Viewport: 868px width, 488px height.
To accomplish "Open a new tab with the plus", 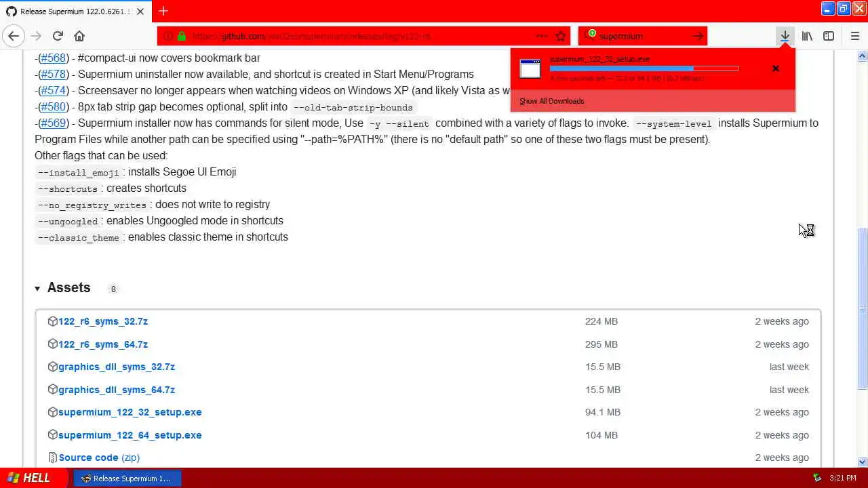I will [163, 11].
